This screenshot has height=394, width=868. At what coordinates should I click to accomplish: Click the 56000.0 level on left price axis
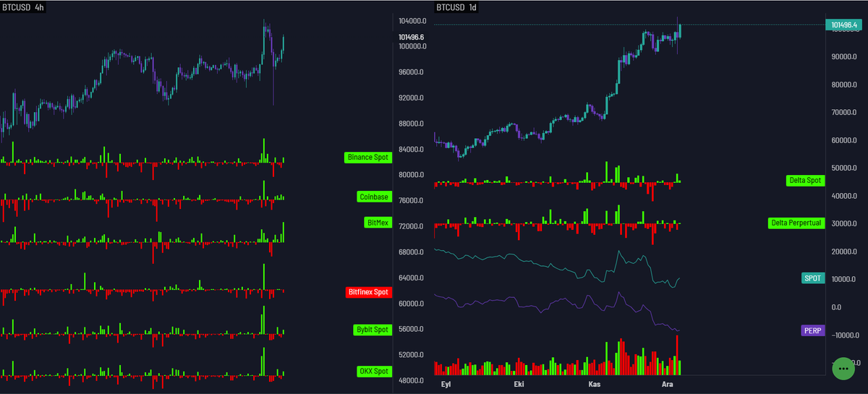click(412, 330)
